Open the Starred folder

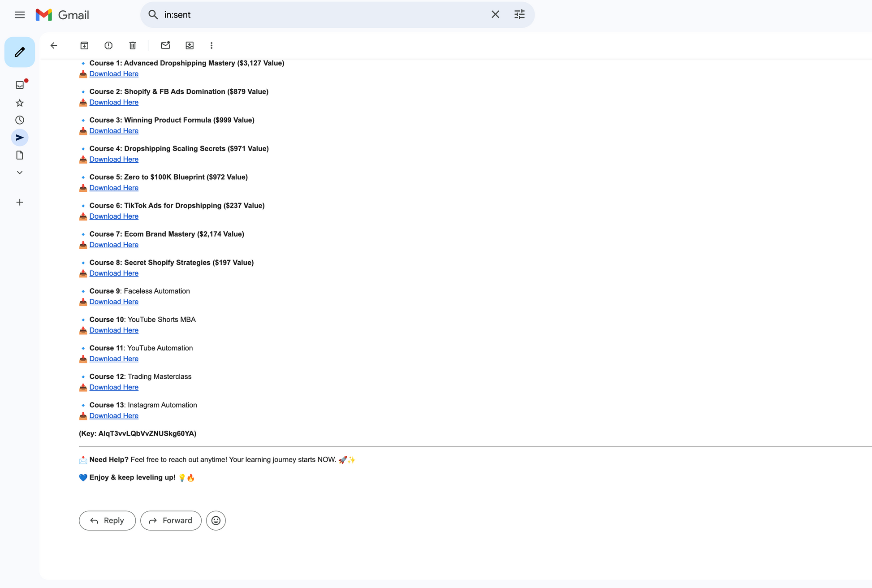point(20,103)
